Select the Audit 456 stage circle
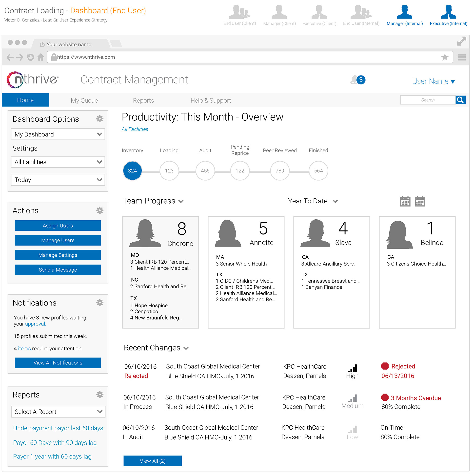474x476 pixels. [x=205, y=171]
